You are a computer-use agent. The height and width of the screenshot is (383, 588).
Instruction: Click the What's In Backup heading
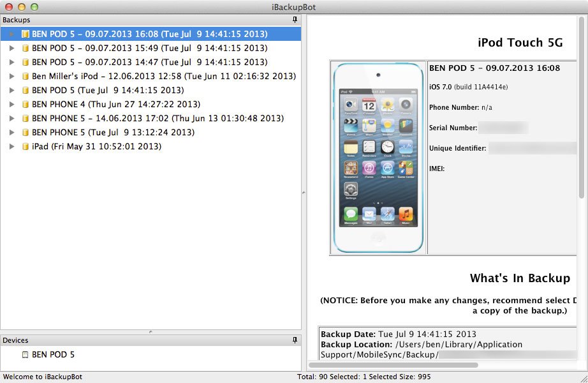[520, 278]
